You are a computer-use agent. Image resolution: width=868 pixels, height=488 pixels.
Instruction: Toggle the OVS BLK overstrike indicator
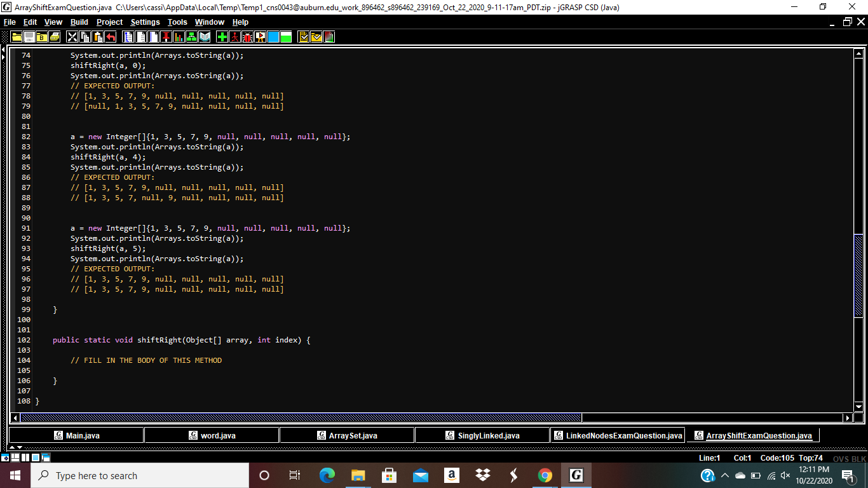(850, 459)
